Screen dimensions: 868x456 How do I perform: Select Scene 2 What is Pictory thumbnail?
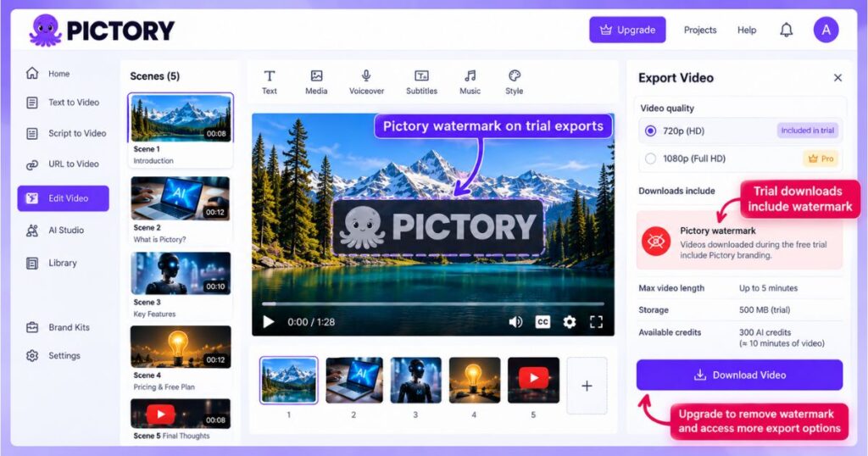point(181,198)
